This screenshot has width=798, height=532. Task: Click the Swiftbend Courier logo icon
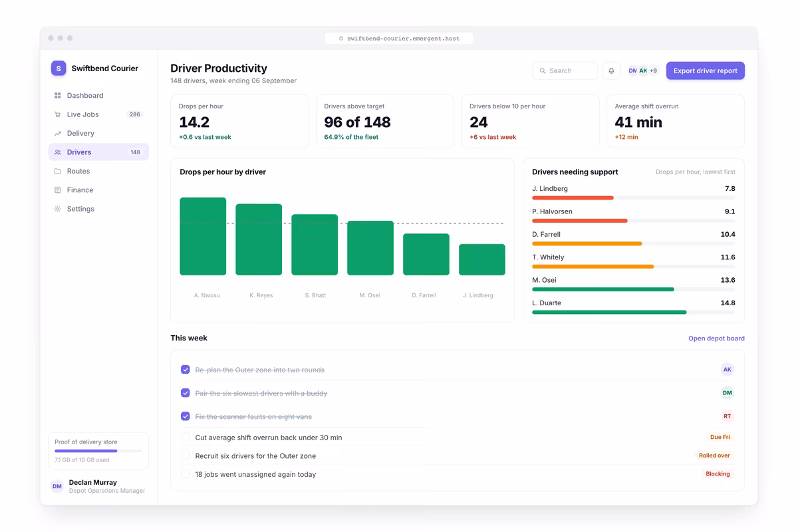[59, 68]
